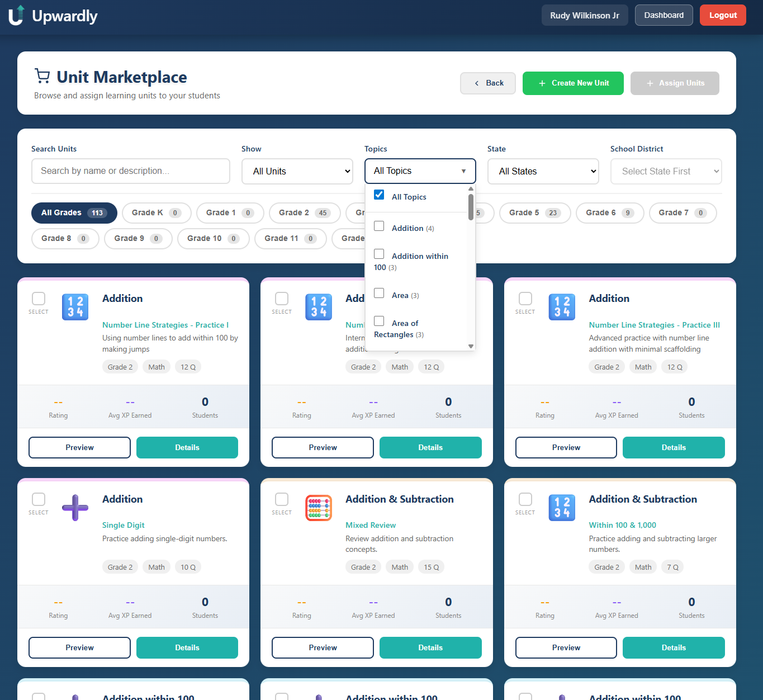
Task: Switch to the Grade 2 filter
Action: 304,213
